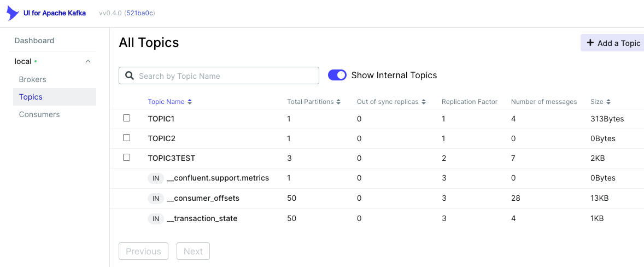Open Consumers in sidebar
644x267 pixels.
39,114
